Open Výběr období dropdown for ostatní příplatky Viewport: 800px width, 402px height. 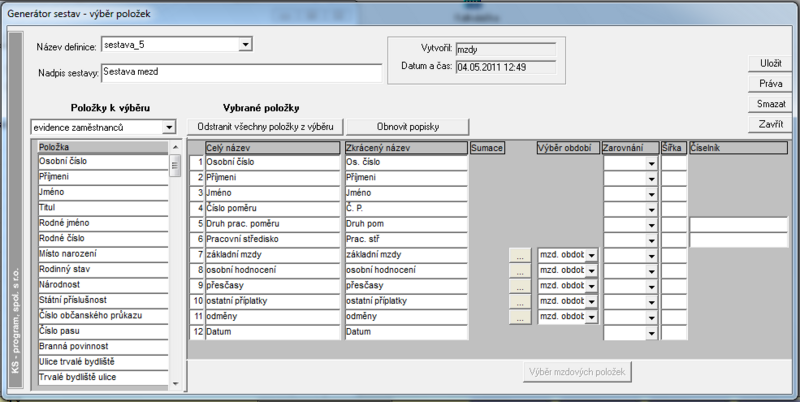(591, 302)
